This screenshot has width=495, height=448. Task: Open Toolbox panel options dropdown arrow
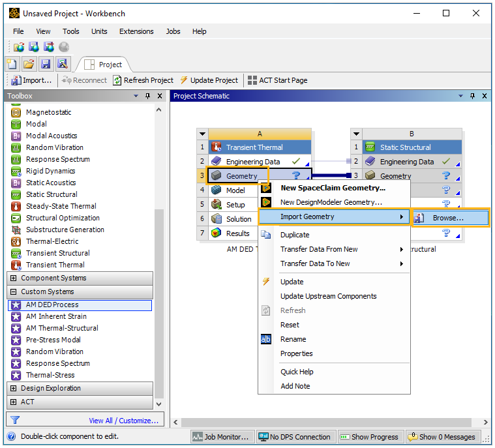136,96
